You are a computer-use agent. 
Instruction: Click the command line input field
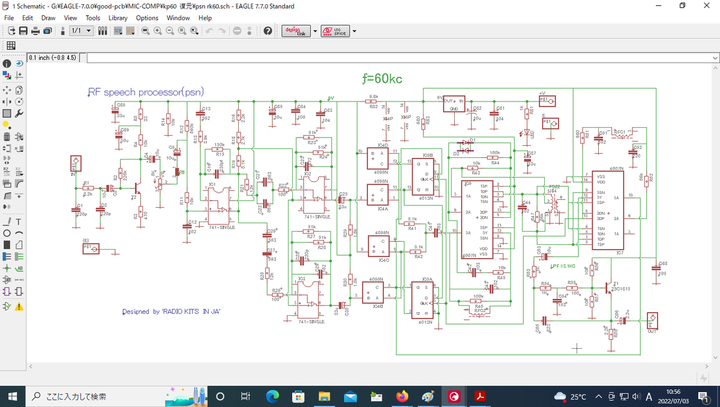pyautogui.click(x=400, y=58)
